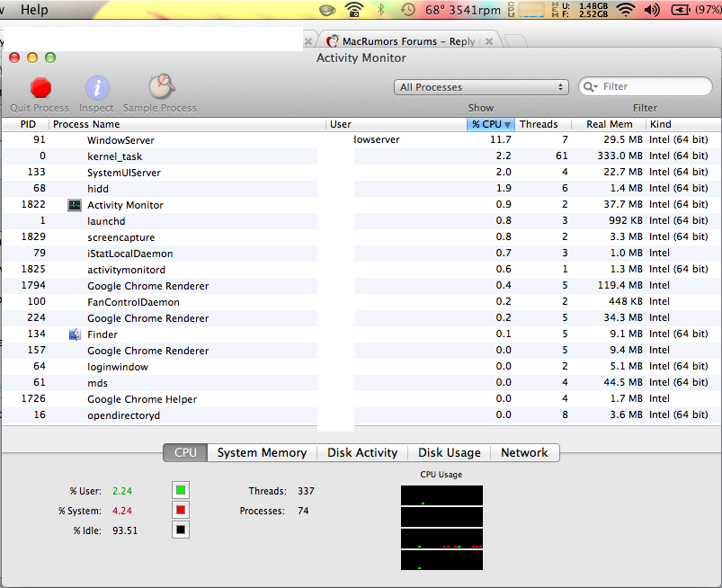The image size is (722, 588).
Task: Select the FanControlDaemon process row
Action: (361, 302)
